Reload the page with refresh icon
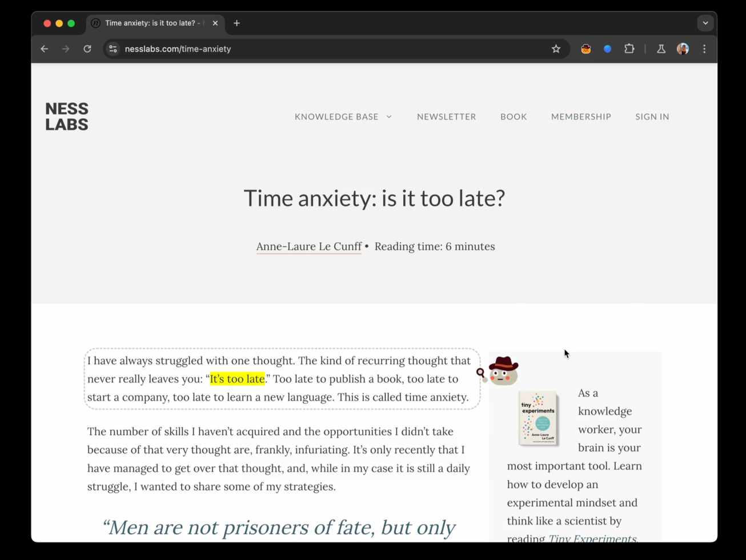This screenshot has height=560, width=746. (x=87, y=49)
